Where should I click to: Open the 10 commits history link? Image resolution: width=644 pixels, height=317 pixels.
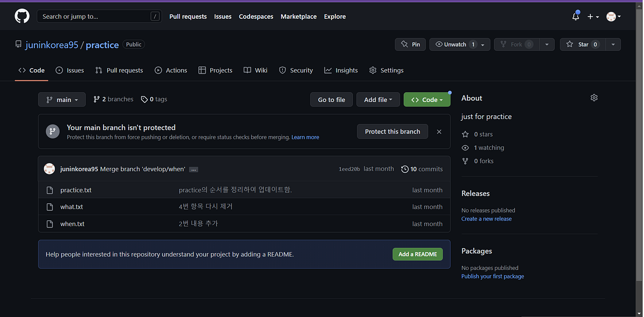(422, 169)
